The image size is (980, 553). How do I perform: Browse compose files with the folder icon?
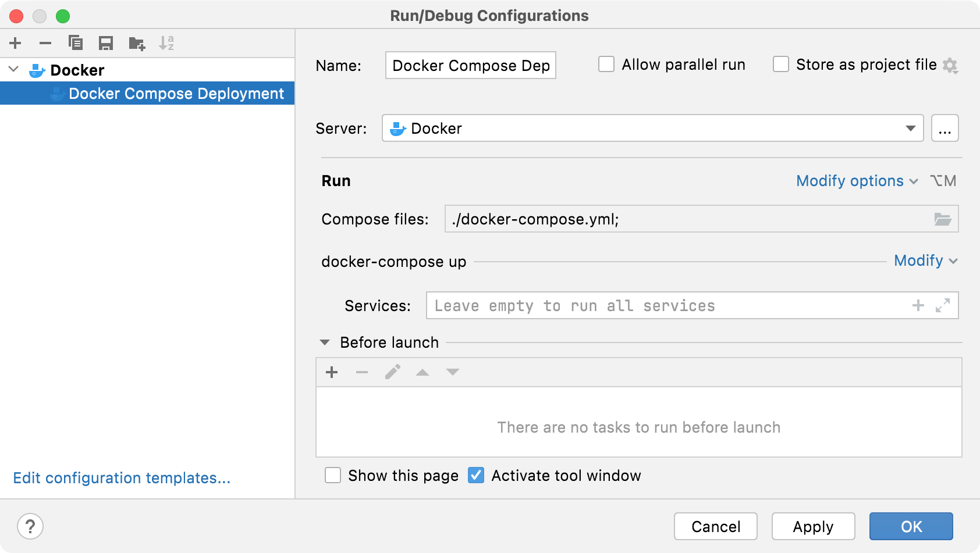[943, 219]
